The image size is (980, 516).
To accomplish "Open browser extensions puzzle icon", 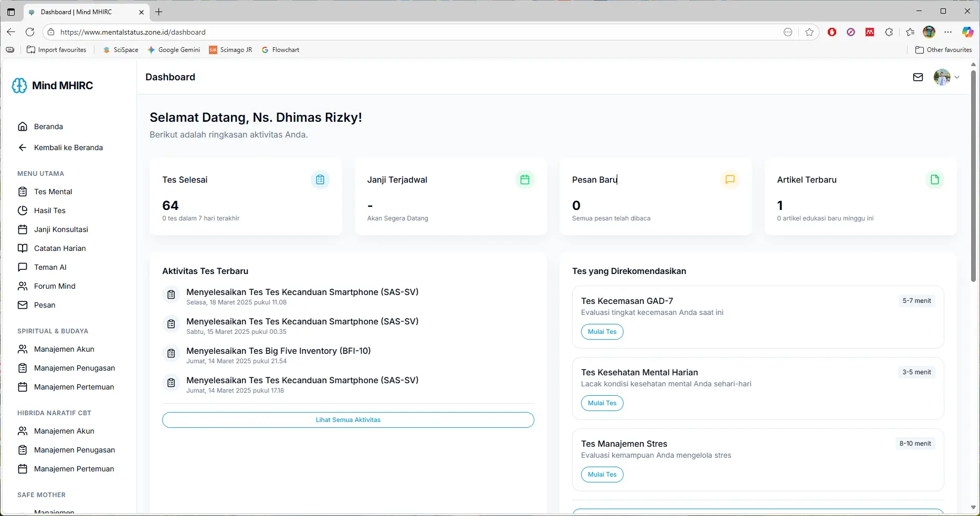I will (x=889, y=32).
